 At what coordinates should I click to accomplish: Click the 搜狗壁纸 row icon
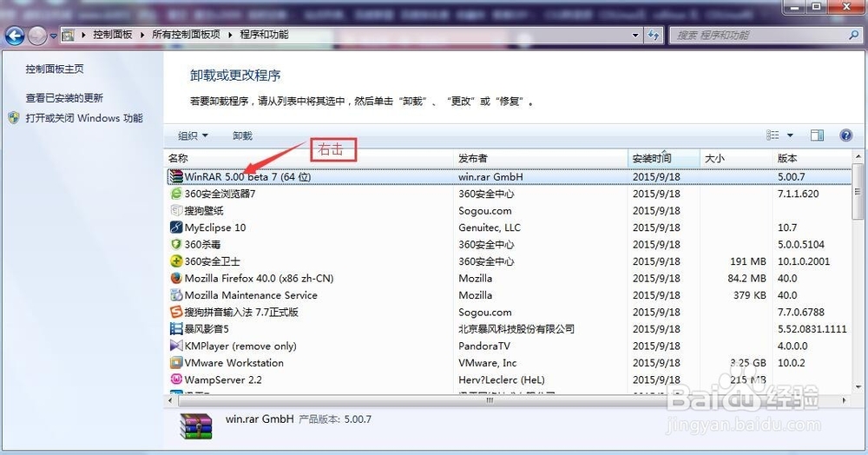176,210
